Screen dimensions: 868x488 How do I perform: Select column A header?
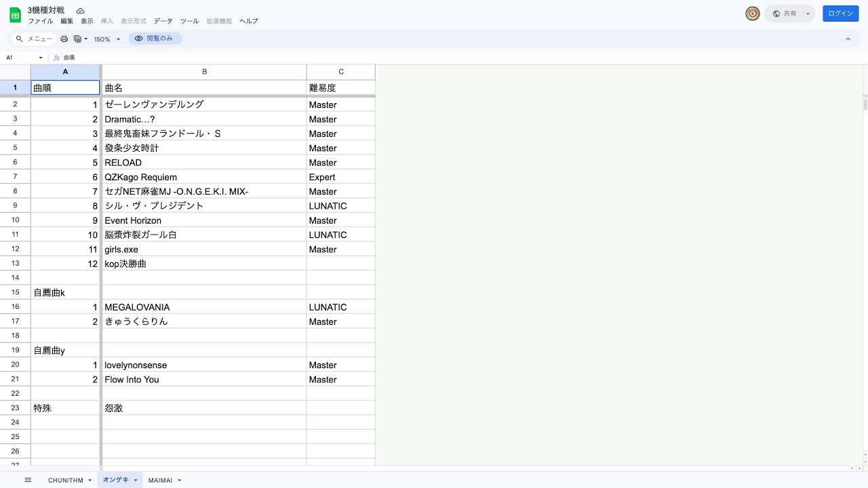coord(65,72)
